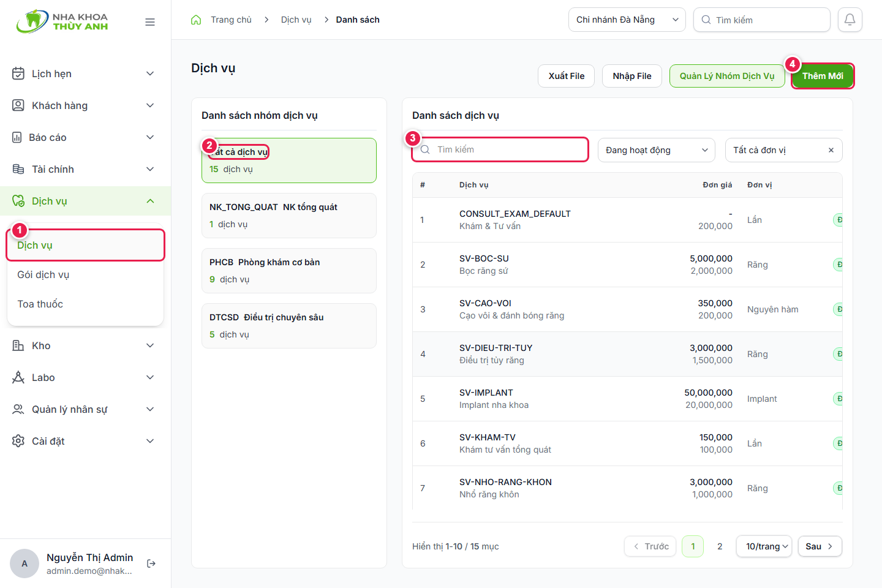Image resolution: width=882 pixels, height=588 pixels.
Task: Click the Cài đặt gear icon
Action: 18,441
